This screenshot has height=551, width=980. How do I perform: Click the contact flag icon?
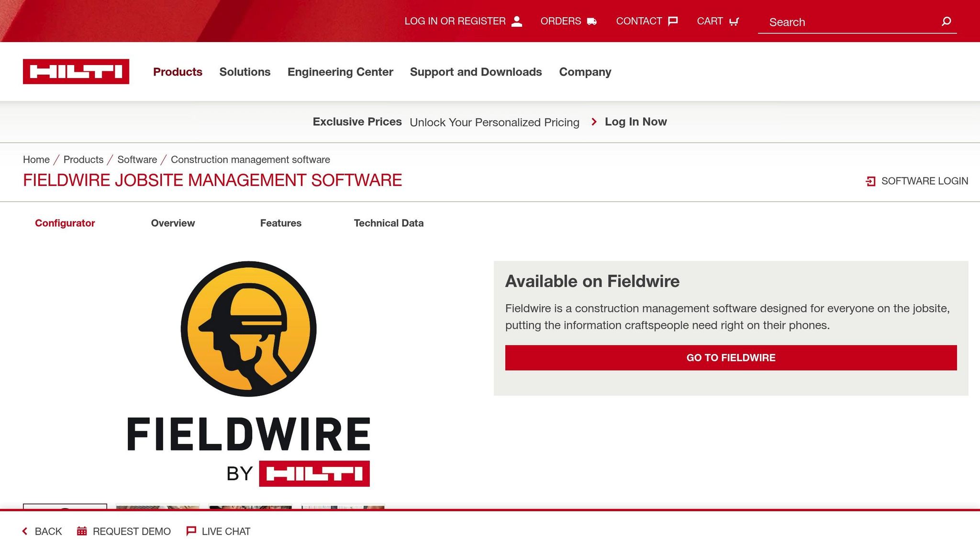[x=673, y=21]
